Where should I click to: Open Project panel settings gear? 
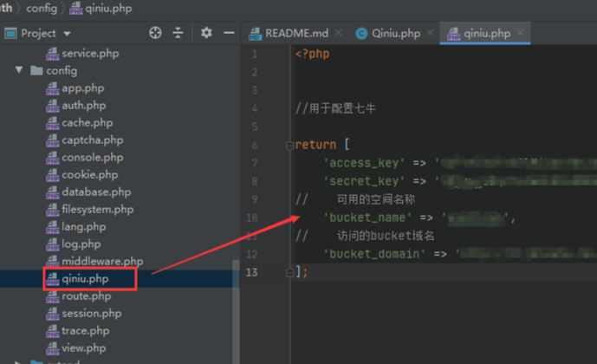pyautogui.click(x=206, y=33)
